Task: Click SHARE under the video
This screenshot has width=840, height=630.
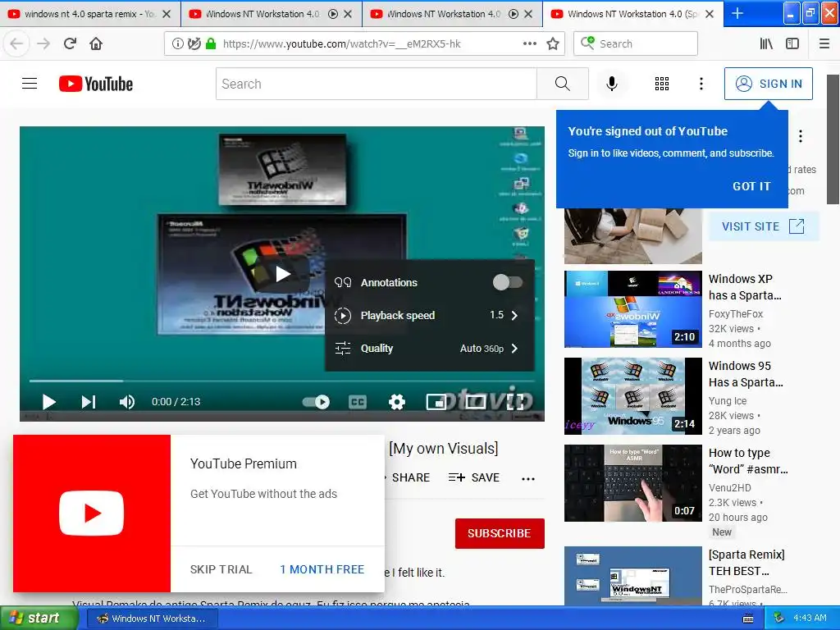Action: (409, 477)
